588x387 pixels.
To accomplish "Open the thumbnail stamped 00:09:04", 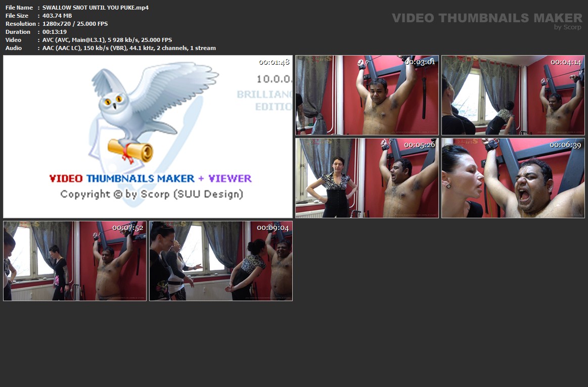I will point(221,261).
